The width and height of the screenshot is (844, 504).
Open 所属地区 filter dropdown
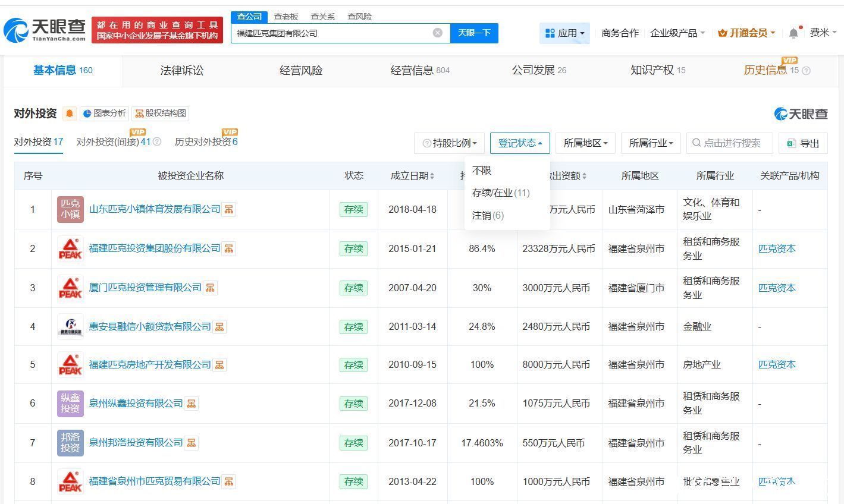(585, 143)
